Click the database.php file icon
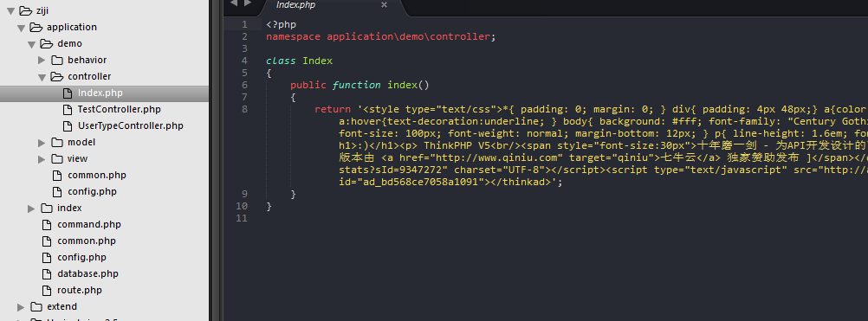 point(47,273)
